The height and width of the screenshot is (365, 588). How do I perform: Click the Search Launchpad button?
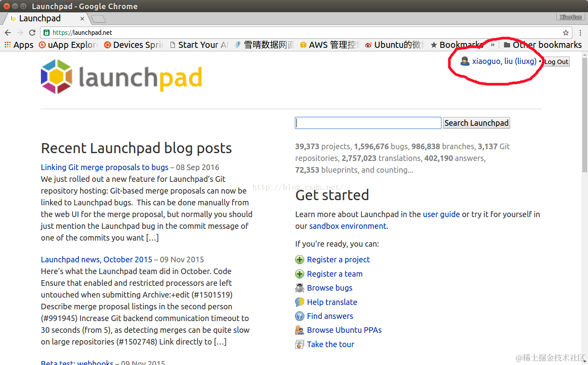[476, 123]
